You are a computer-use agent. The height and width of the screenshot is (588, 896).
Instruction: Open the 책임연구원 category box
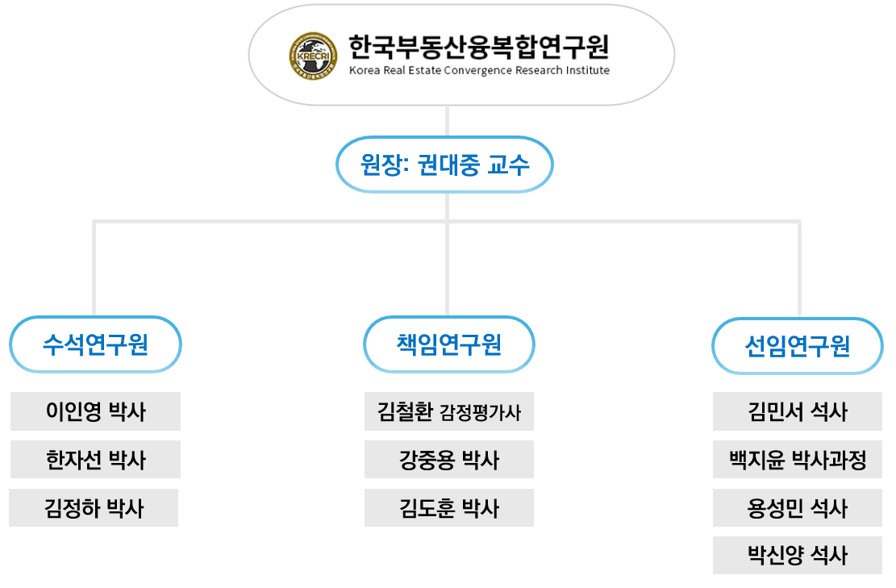[449, 345]
